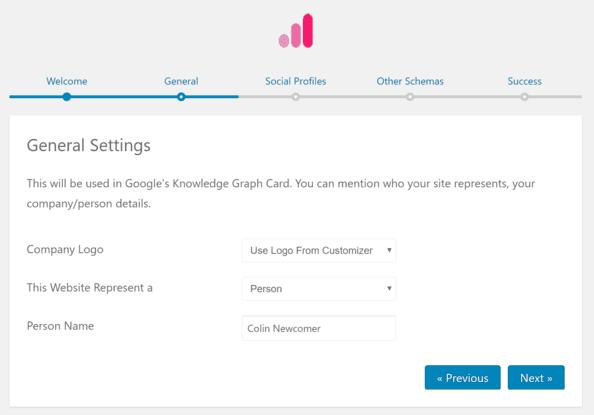Open the General step tab
594x415 pixels.
(181, 81)
